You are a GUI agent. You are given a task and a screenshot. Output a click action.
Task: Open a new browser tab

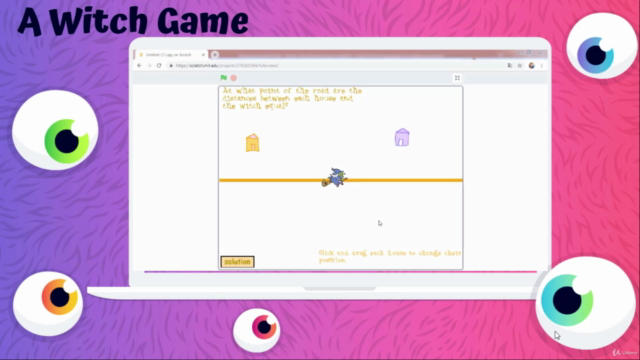[215, 55]
